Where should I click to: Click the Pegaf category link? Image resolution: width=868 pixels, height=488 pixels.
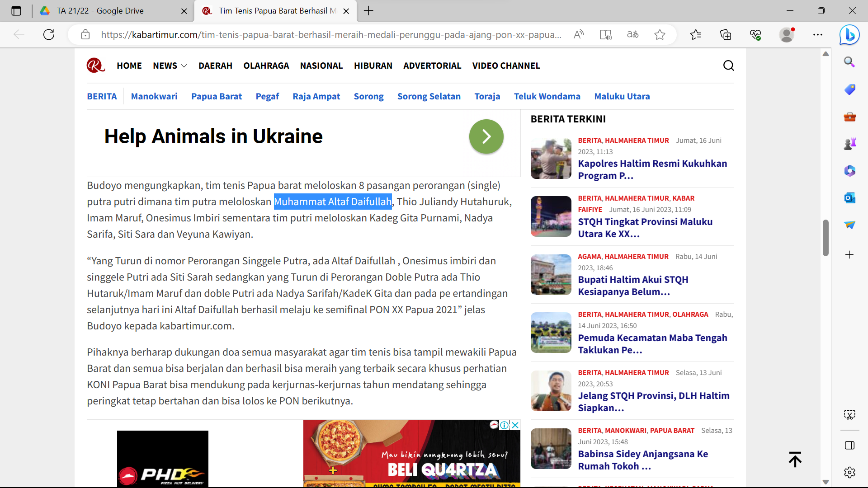click(x=267, y=96)
